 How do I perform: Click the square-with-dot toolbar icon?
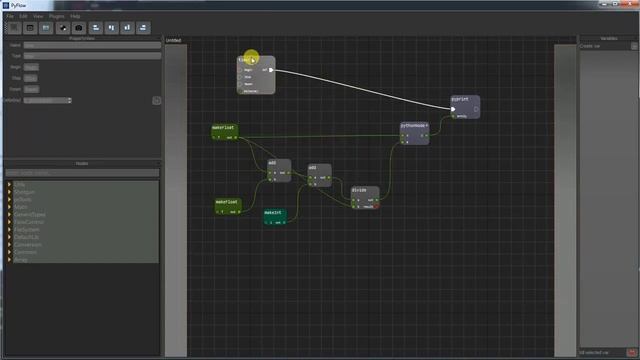[30, 28]
